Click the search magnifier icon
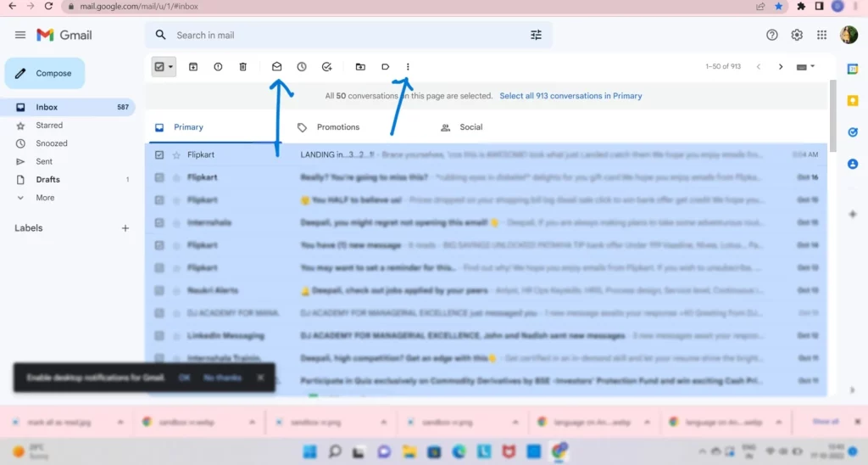868x465 pixels. [160, 35]
